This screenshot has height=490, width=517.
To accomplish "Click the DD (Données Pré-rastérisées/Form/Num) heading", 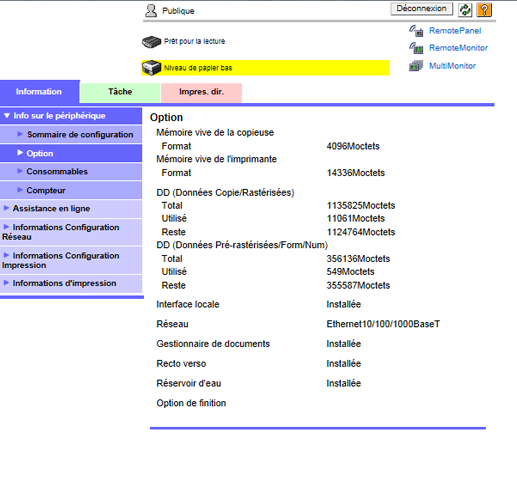I will (x=242, y=245).
